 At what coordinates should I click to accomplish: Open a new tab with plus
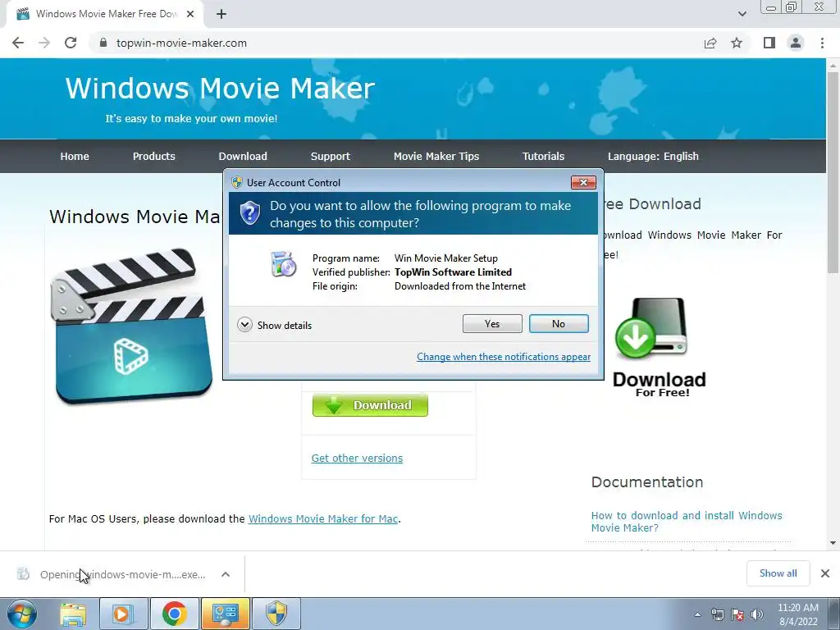(x=221, y=14)
